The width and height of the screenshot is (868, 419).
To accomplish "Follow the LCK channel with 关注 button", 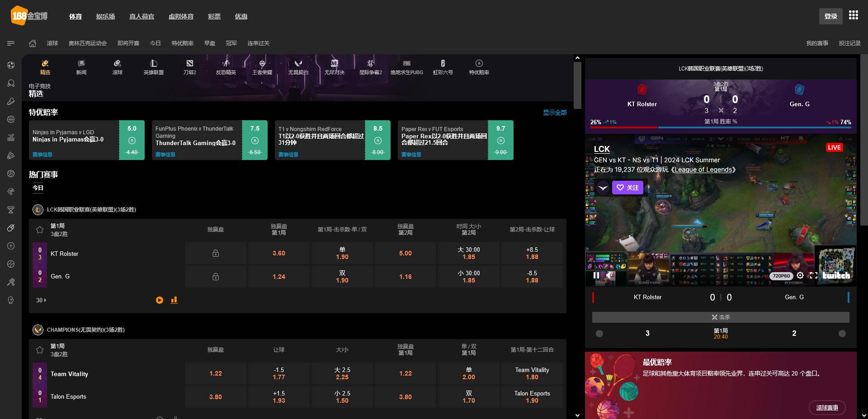I will (x=628, y=188).
